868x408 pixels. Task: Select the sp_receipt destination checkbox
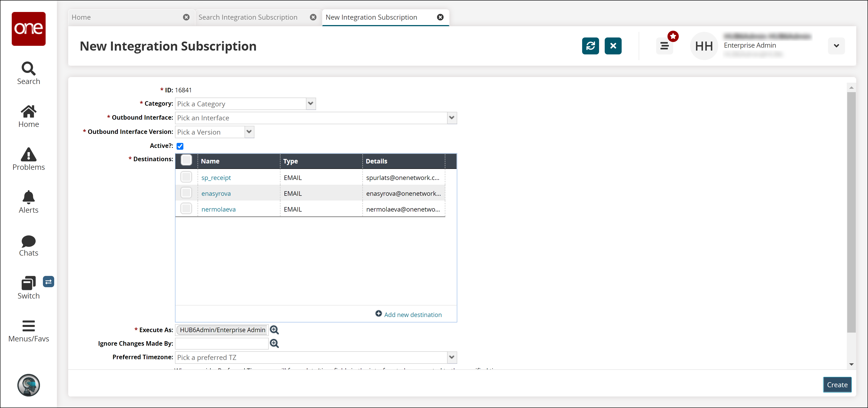click(x=186, y=177)
